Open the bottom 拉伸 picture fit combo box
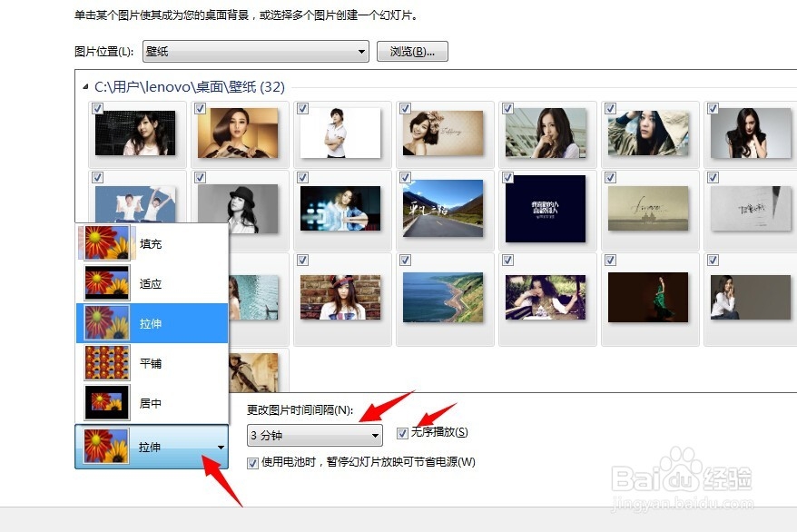This screenshot has width=797, height=532. (x=150, y=445)
